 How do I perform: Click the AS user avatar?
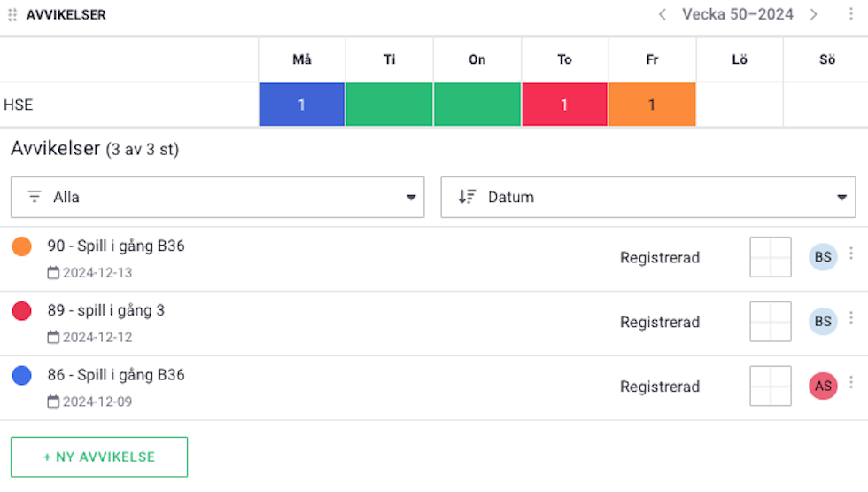point(823,386)
